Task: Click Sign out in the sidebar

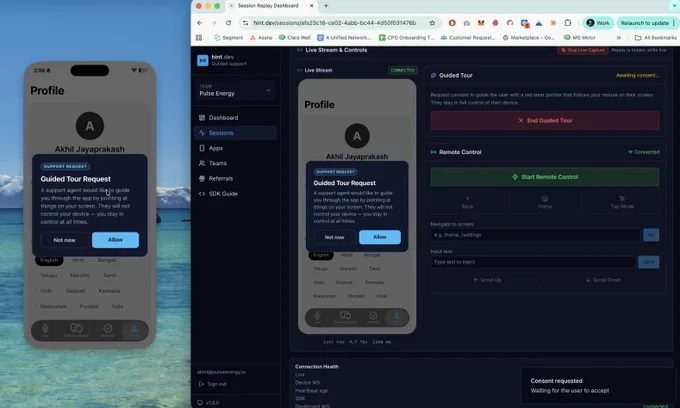Action: (212, 384)
